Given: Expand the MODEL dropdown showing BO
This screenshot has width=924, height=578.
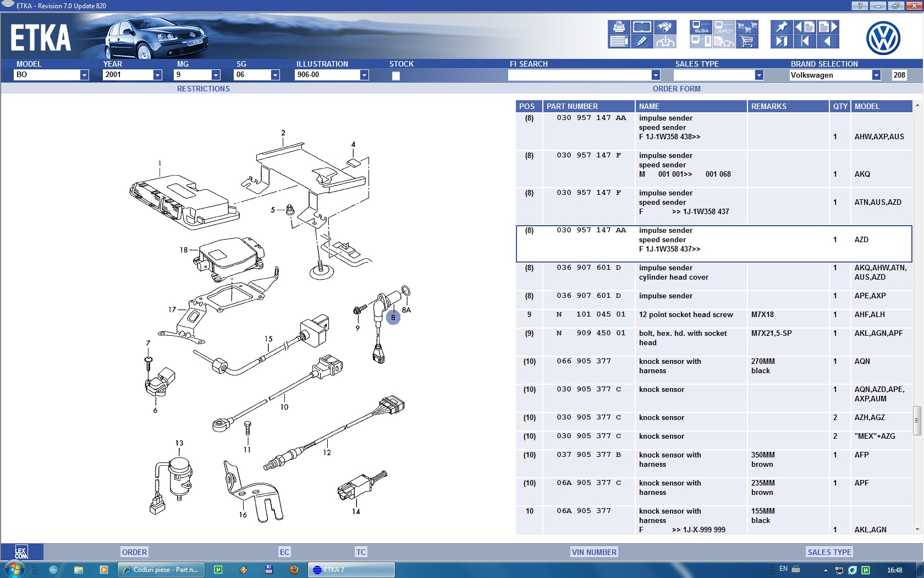Looking at the screenshot, I should coord(84,75).
